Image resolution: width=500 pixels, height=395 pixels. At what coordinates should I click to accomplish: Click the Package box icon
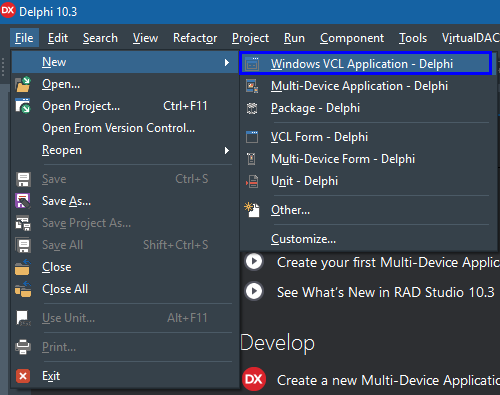click(x=252, y=108)
